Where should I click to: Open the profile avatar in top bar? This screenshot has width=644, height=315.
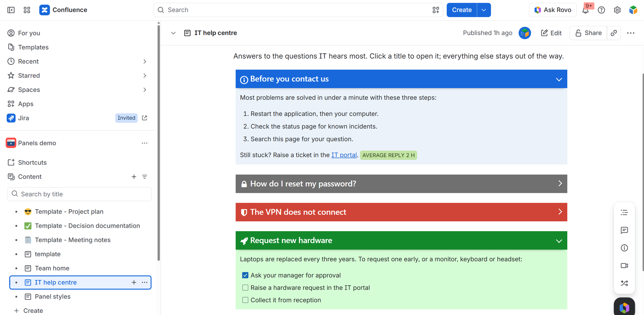(633, 10)
